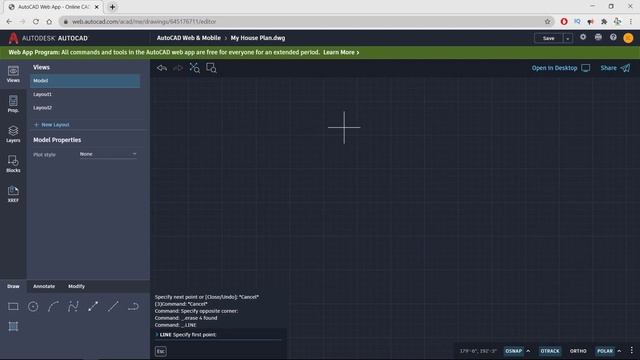Open the Prop. properties panel
This screenshot has width=640, height=360.
click(x=13, y=104)
